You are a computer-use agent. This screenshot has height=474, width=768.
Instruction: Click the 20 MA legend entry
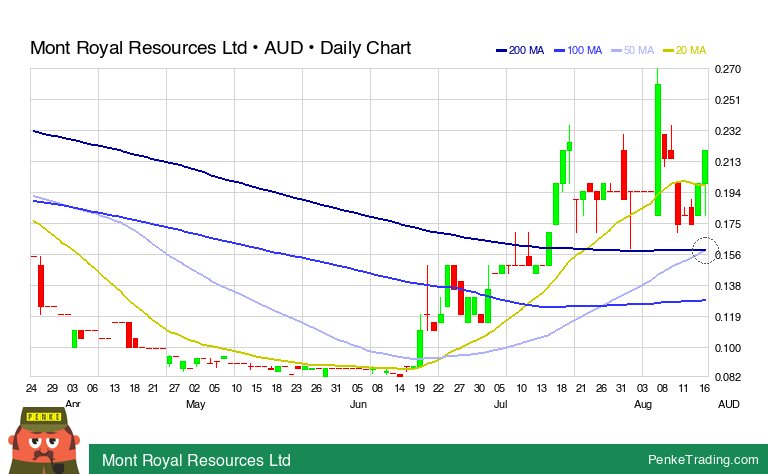(x=684, y=50)
